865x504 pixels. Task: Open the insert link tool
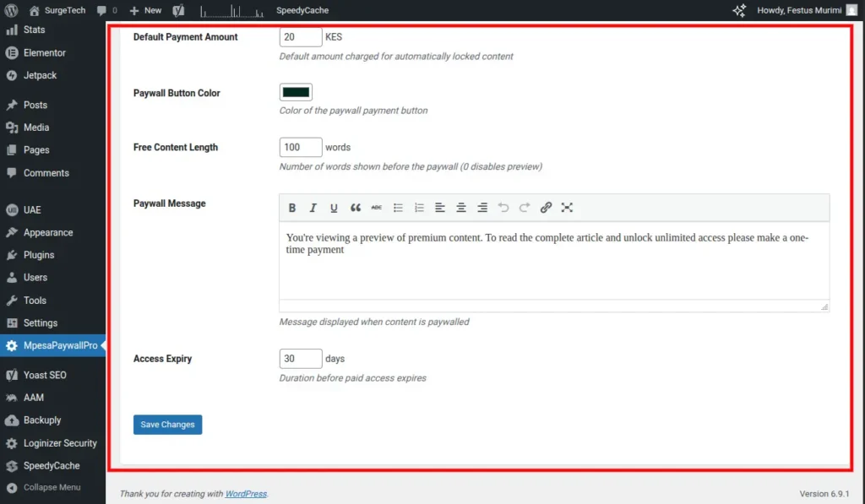pos(546,208)
